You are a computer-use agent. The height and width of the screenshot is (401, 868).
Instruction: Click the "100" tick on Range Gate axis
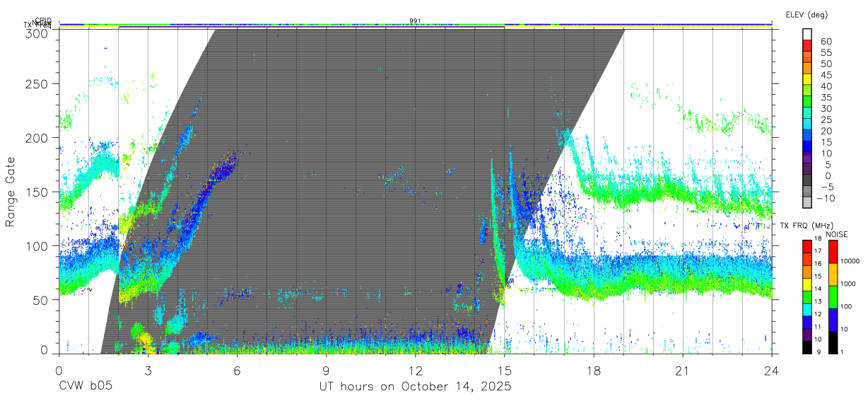(x=37, y=245)
